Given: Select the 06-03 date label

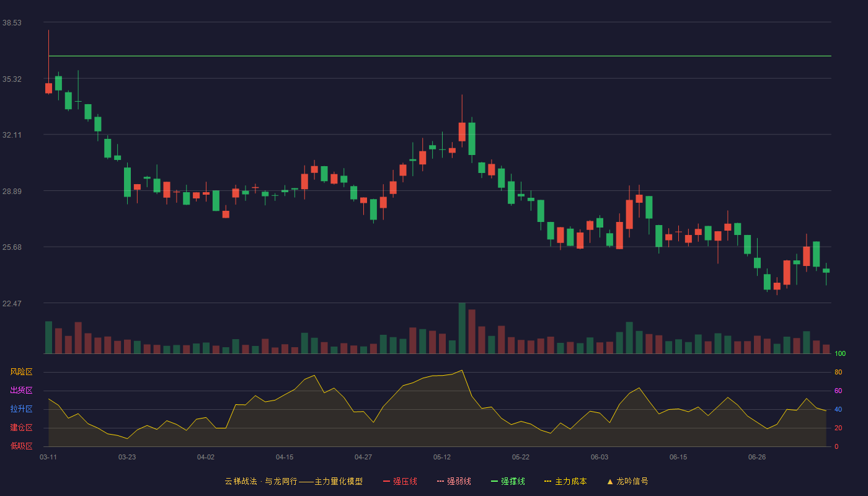Looking at the screenshot, I should click(x=600, y=457).
